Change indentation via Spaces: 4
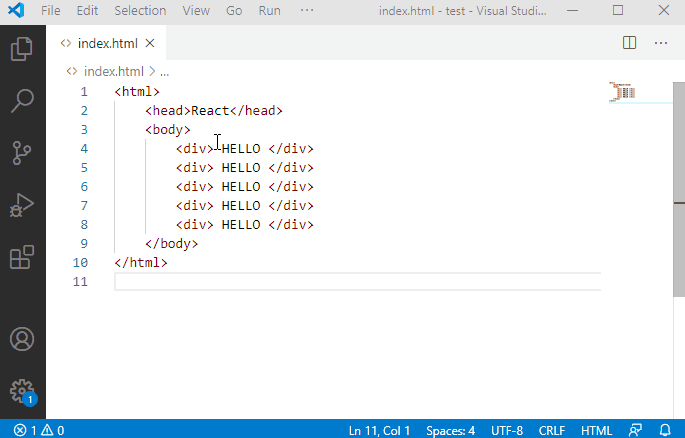This screenshot has height=438, width=685. [450, 431]
